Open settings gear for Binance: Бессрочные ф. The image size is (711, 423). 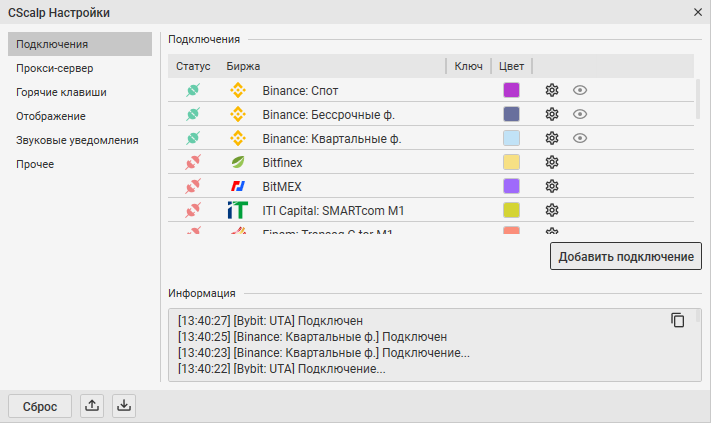tap(552, 114)
